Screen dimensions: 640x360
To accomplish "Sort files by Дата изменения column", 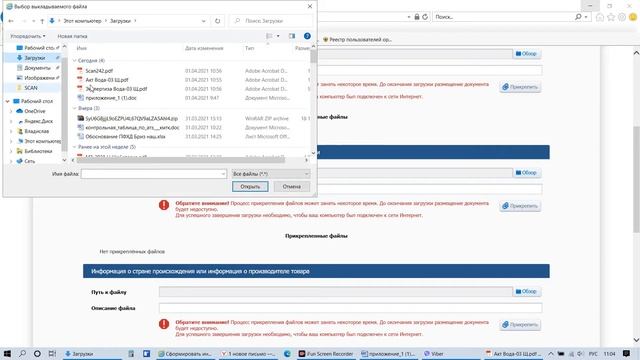I will tap(204, 48).
